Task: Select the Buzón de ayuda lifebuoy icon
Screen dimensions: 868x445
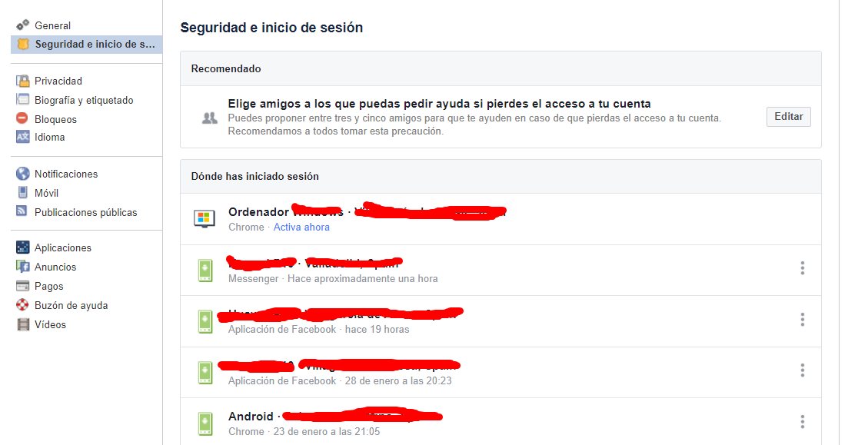Action: (22, 304)
